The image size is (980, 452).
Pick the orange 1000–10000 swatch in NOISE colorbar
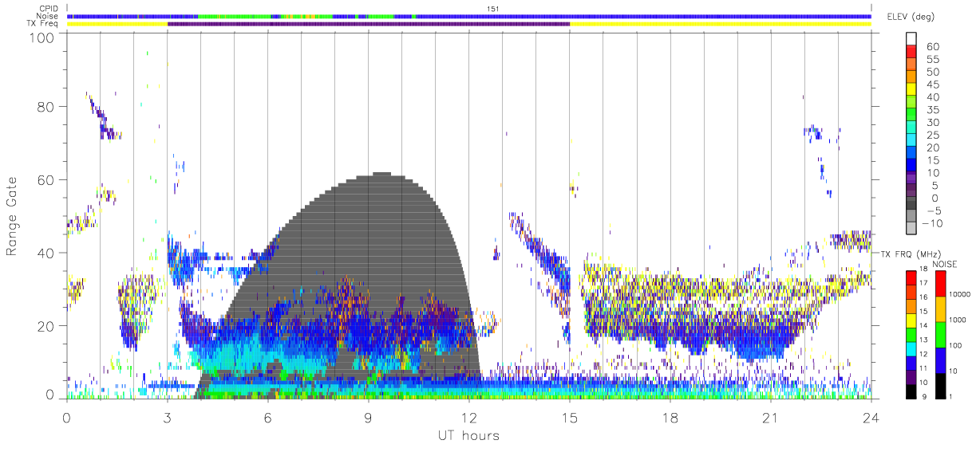point(939,309)
